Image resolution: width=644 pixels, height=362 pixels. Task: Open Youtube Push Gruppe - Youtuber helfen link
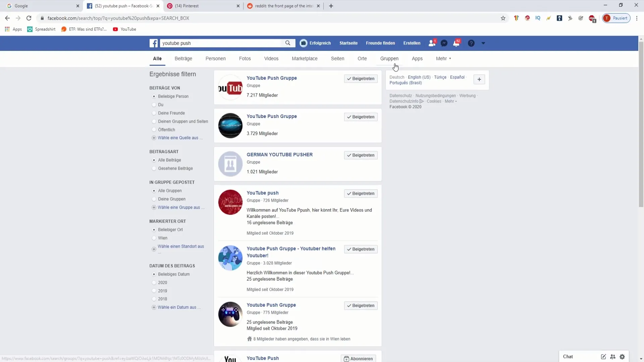tap(291, 252)
